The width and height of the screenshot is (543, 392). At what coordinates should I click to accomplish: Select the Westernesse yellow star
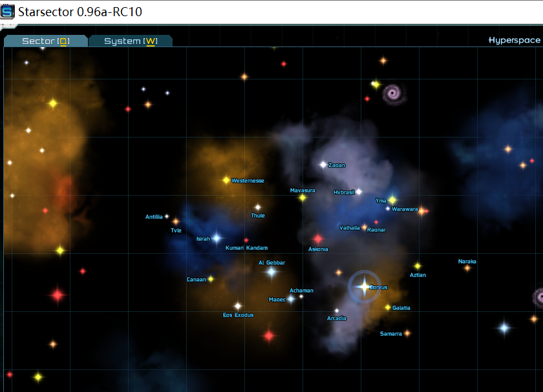coord(226,180)
